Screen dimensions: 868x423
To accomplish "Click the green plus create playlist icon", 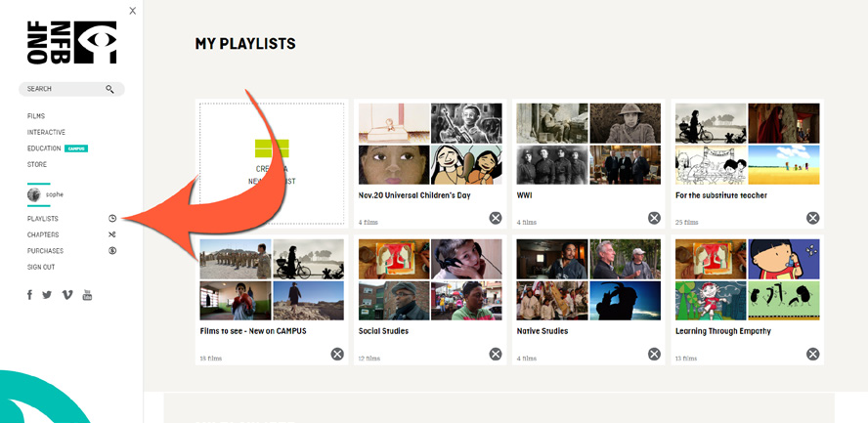I will click(272, 148).
